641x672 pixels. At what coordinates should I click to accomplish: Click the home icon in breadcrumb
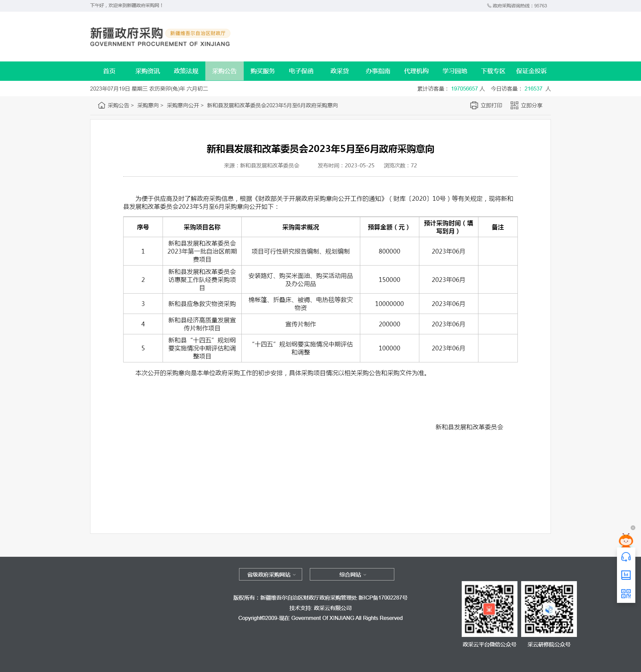[101, 105]
